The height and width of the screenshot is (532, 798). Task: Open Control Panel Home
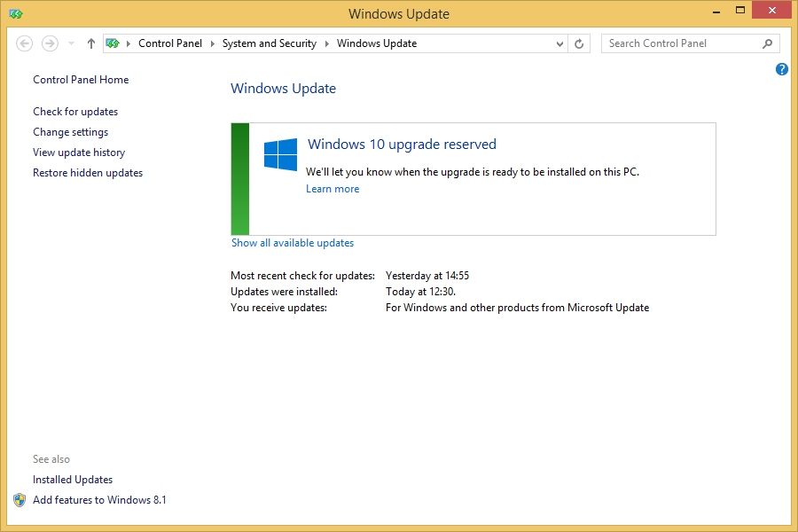click(81, 80)
